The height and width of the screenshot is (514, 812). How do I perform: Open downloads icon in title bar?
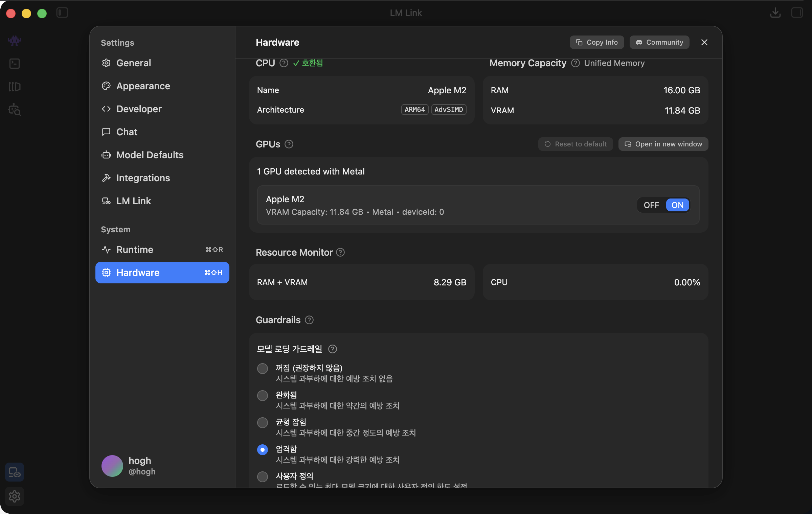[x=775, y=13]
